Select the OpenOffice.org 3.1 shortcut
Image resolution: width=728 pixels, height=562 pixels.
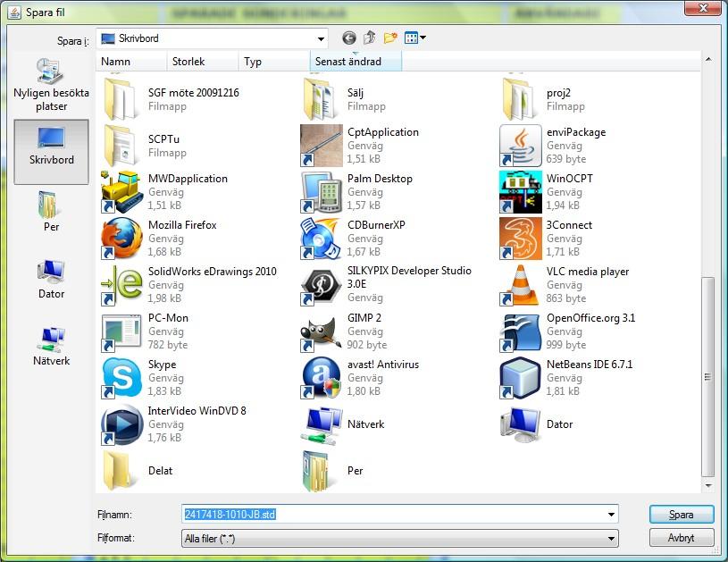[x=568, y=331]
